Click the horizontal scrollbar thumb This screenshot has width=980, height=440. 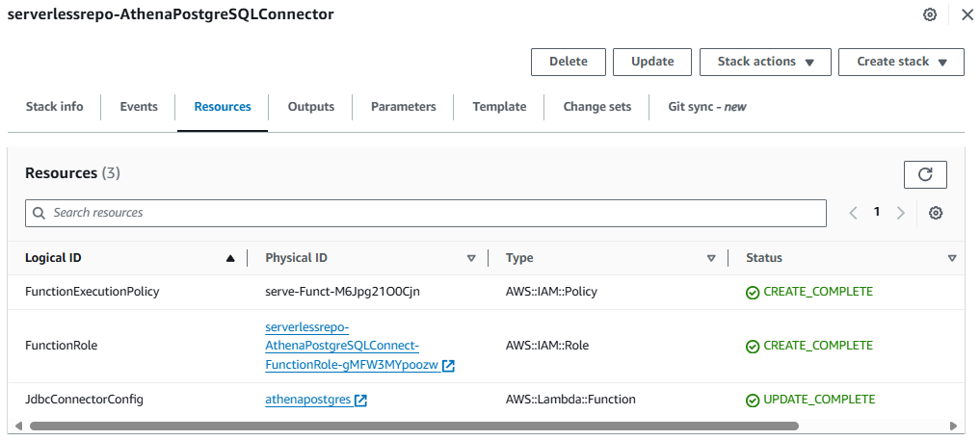click(x=413, y=427)
